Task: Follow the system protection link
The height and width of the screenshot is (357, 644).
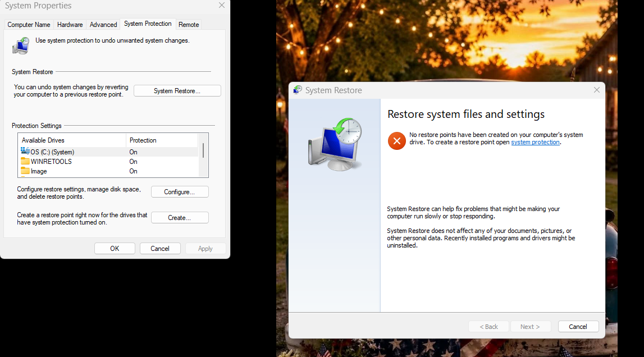Action: 535,142
